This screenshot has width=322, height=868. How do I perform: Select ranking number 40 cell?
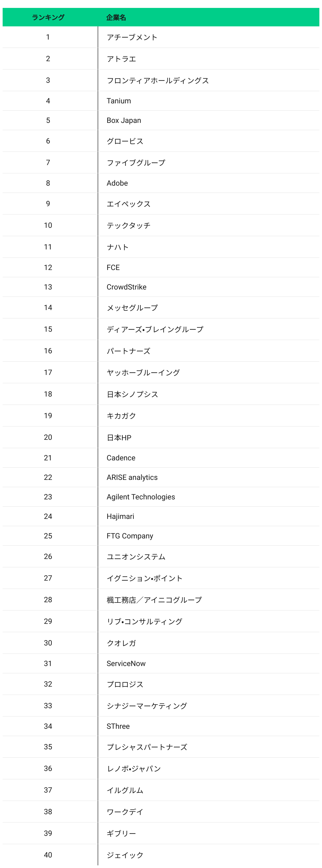pyautogui.click(x=48, y=855)
